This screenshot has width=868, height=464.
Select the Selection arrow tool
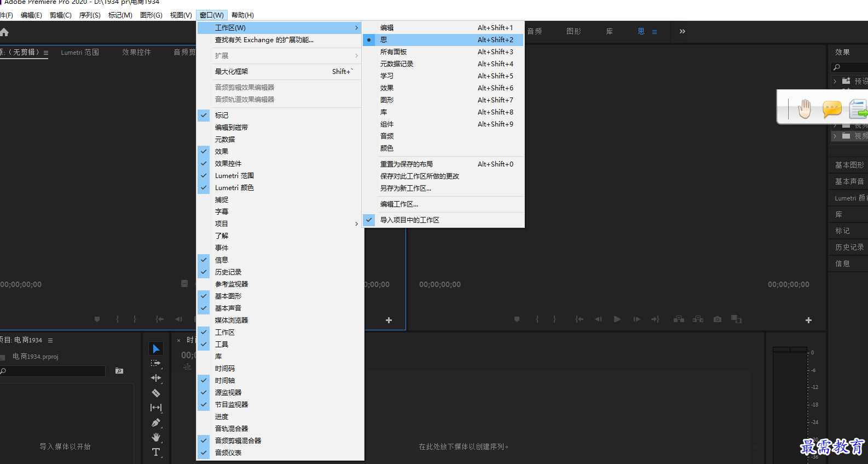coord(156,349)
